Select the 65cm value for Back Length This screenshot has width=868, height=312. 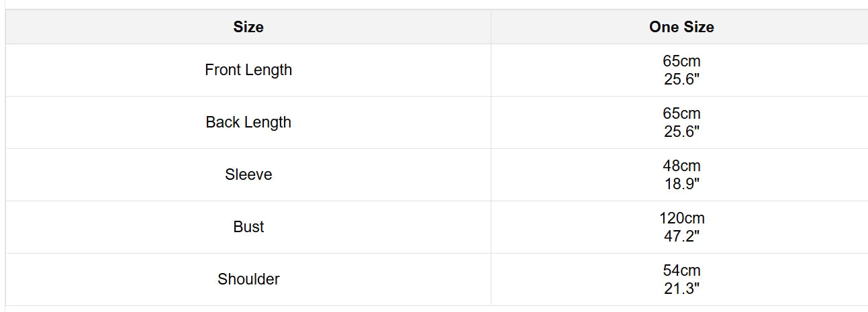point(681,113)
